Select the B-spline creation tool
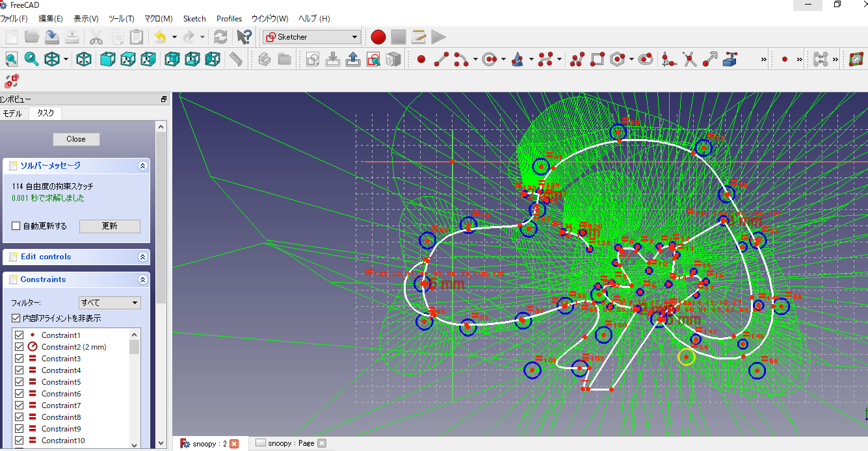The image size is (868, 451). pos(546,60)
